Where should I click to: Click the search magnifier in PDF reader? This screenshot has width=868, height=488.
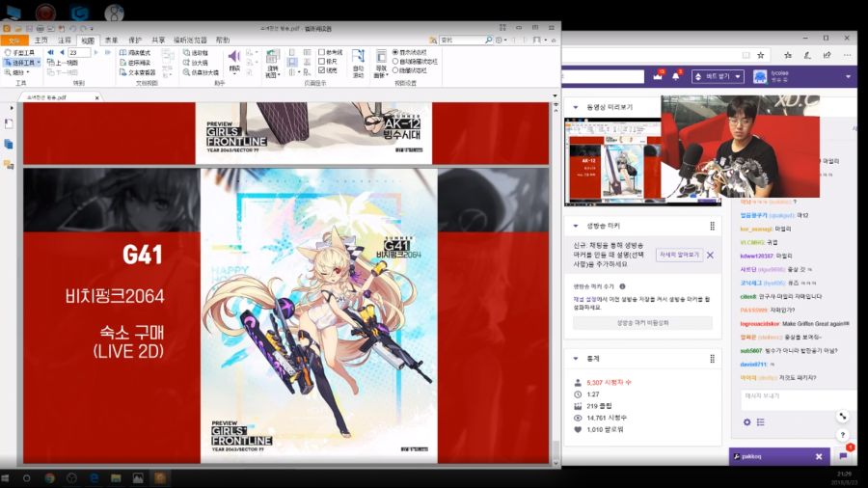coord(488,40)
